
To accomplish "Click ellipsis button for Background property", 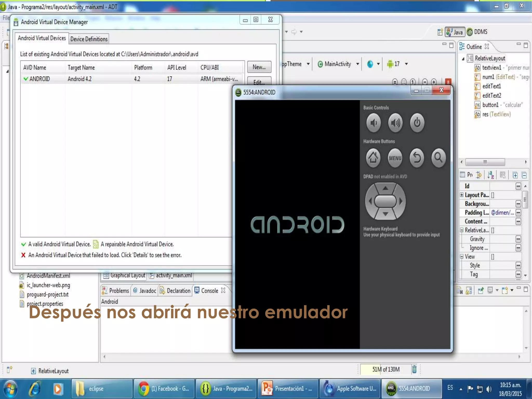I will 518,204.
